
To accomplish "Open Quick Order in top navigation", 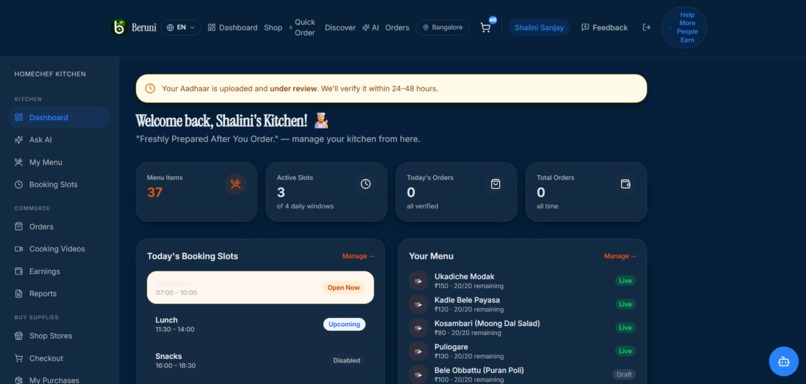I will point(302,27).
